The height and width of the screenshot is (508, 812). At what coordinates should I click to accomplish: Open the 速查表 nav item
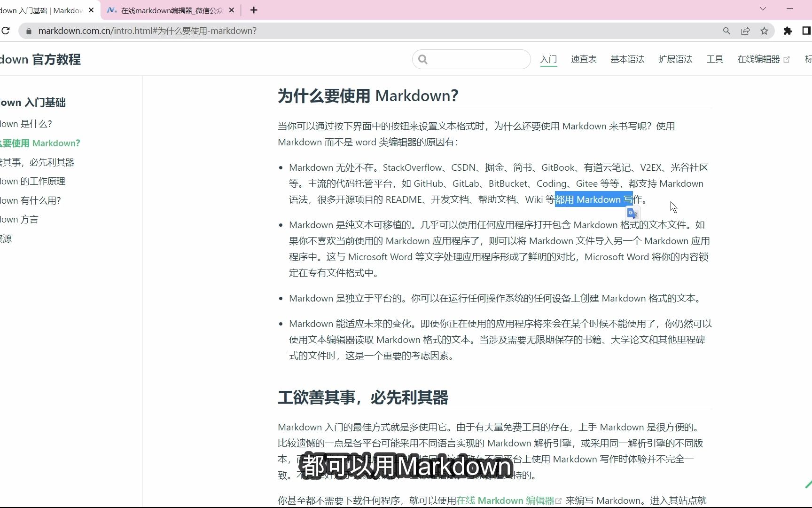584,59
